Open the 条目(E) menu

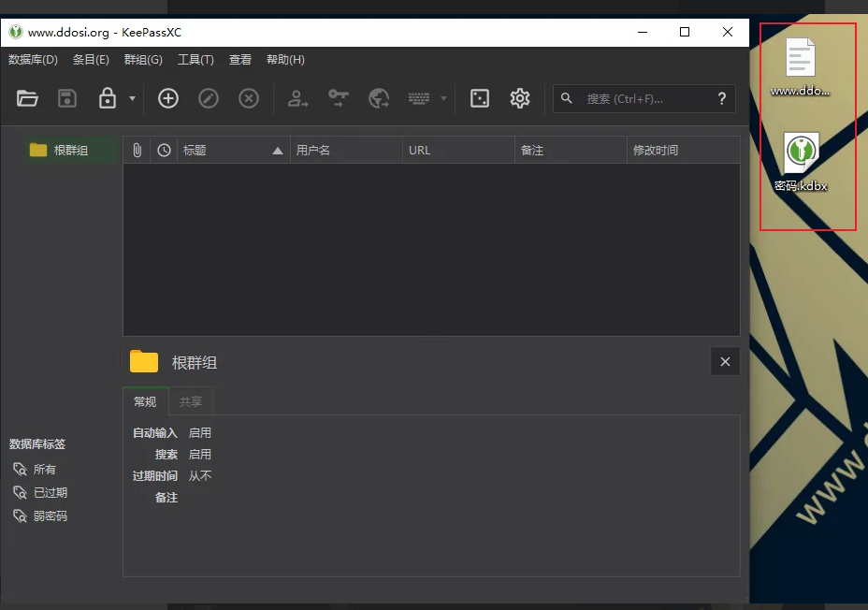point(91,60)
